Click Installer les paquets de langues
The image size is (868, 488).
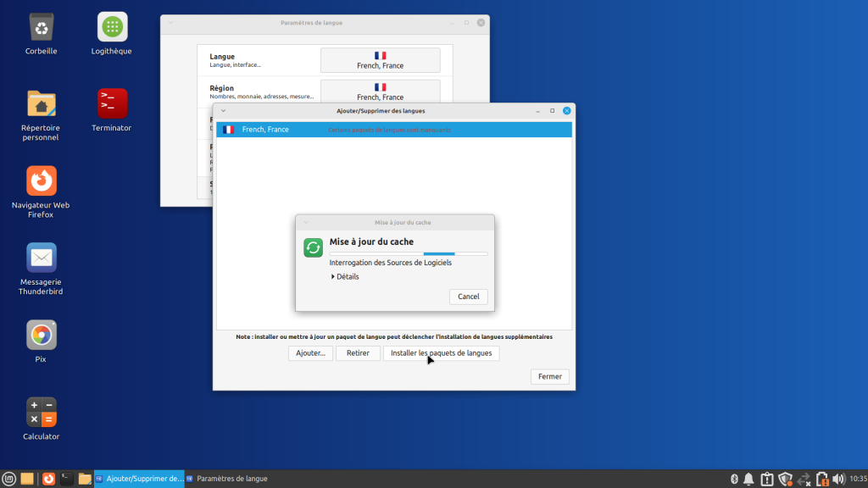(x=441, y=352)
